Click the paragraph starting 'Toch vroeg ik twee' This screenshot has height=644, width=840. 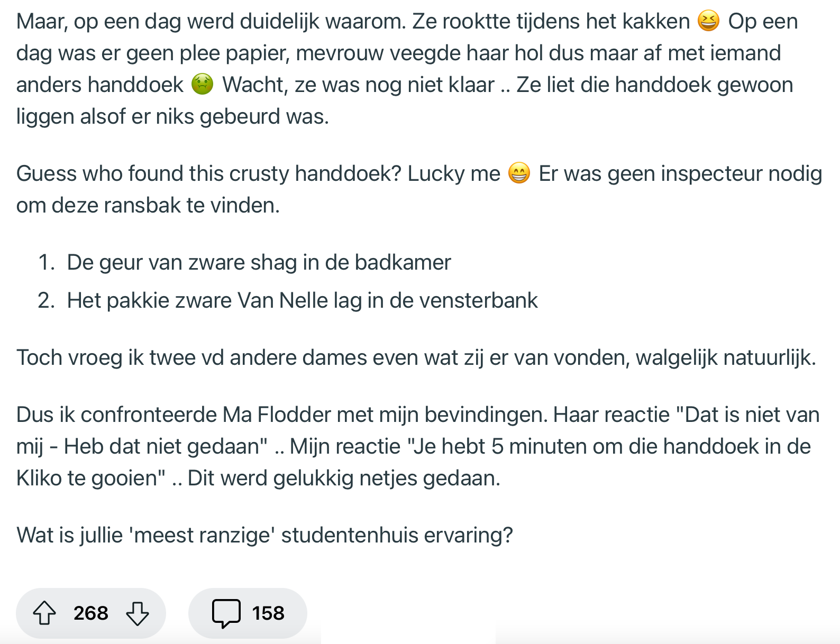[x=416, y=357]
